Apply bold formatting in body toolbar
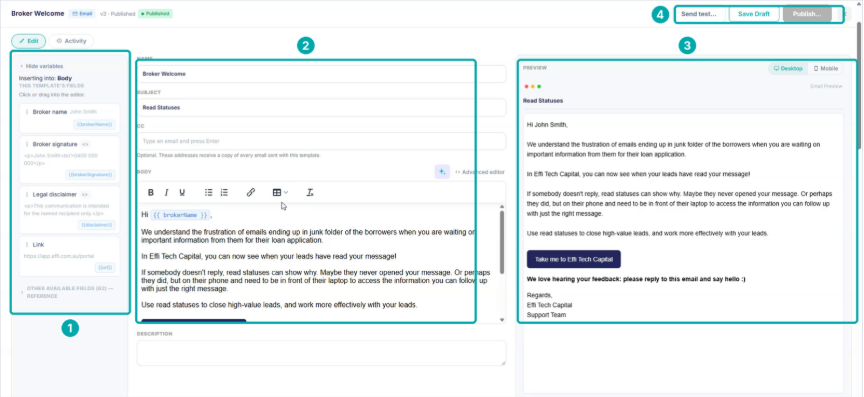 coord(151,192)
